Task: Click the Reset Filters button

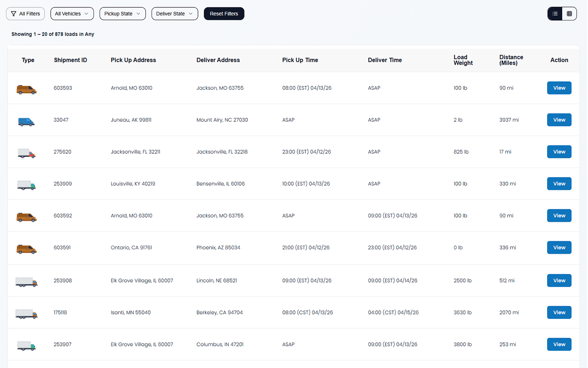Action: pos(224,13)
